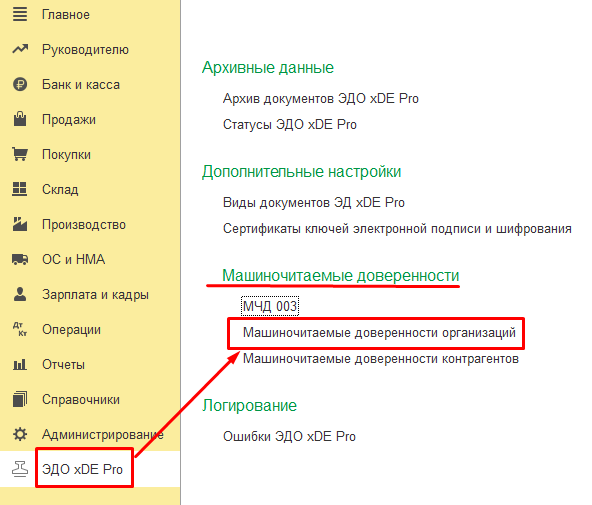Click the stamp icon for ЭДО xDE Pro

pos(20,469)
